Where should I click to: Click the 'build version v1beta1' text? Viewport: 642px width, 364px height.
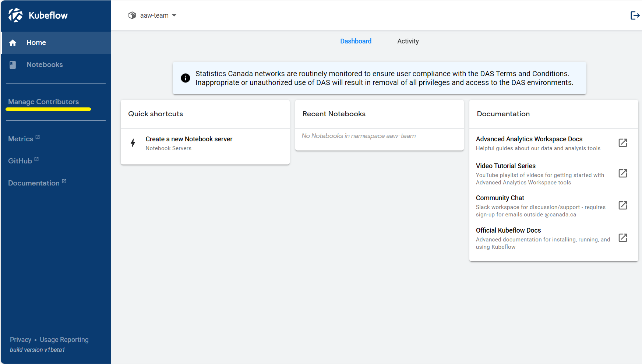(37, 350)
